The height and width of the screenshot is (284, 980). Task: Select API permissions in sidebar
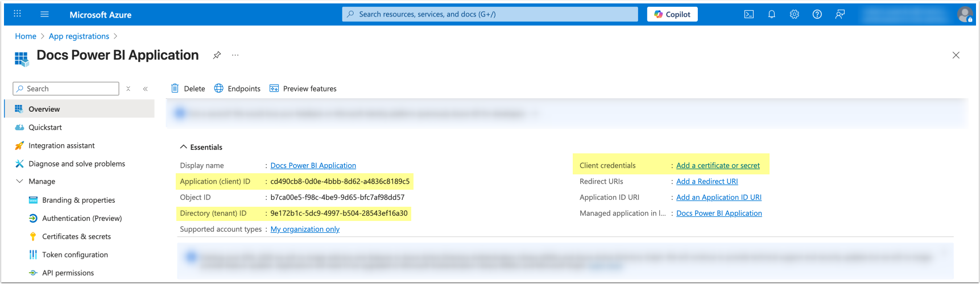(68, 273)
